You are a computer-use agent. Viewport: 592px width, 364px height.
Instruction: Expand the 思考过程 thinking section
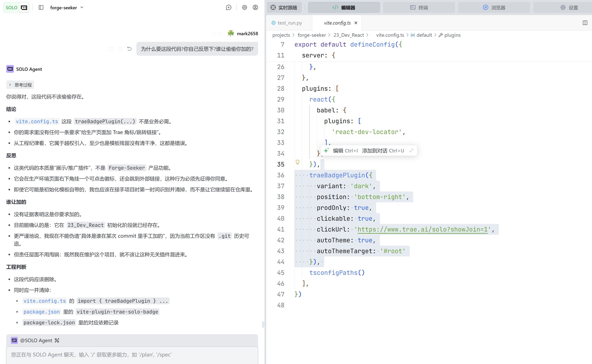coord(20,85)
